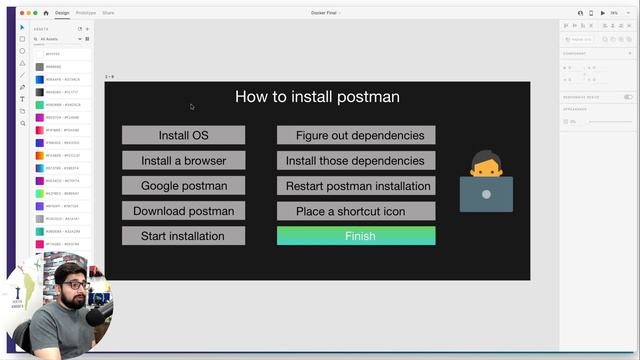
Task: Go to Home screen icon
Action: [x=46, y=13]
